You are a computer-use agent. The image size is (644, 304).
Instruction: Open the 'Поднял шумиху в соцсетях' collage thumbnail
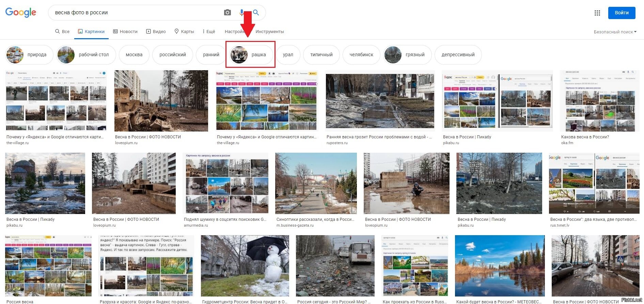point(225,183)
